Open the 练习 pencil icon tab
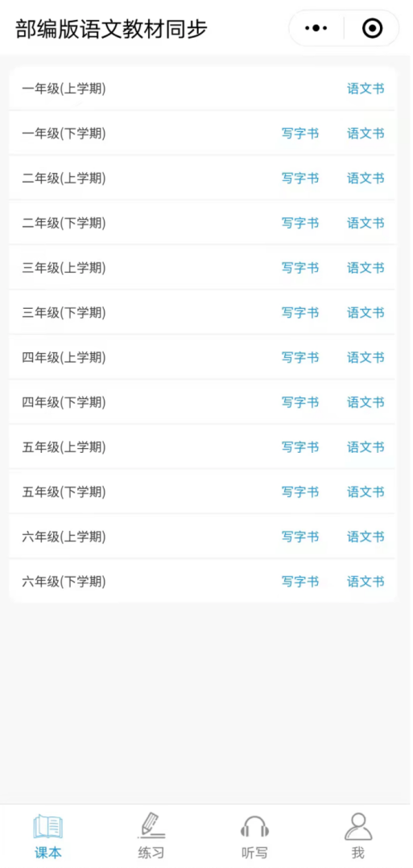Screen dimensions: 413x868 click(151, 836)
